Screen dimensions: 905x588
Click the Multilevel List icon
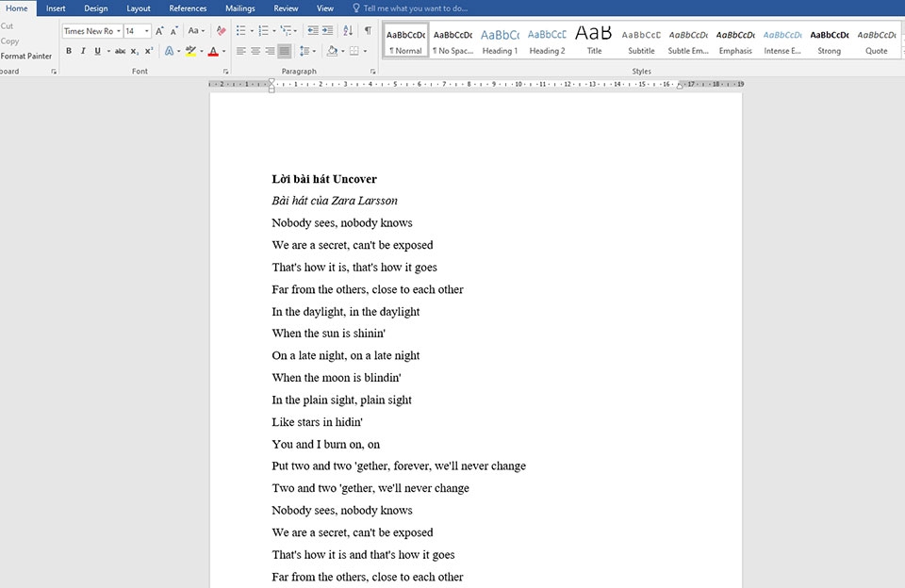[286, 30]
